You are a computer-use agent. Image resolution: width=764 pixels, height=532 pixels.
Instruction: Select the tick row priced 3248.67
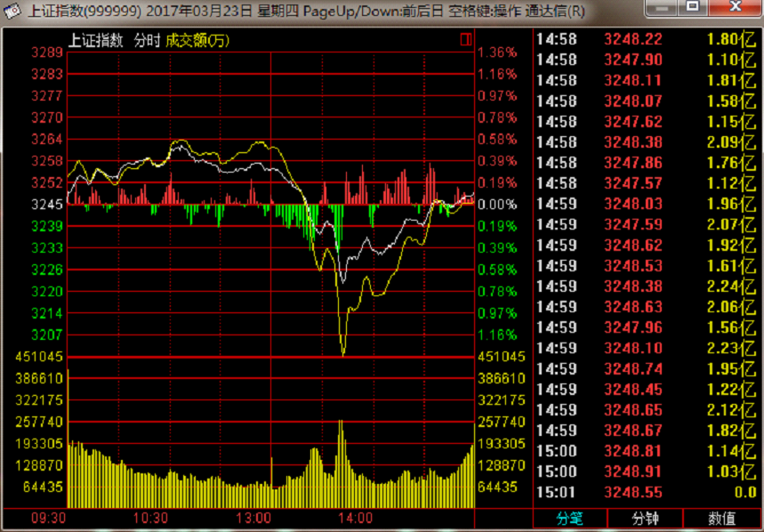click(x=646, y=431)
